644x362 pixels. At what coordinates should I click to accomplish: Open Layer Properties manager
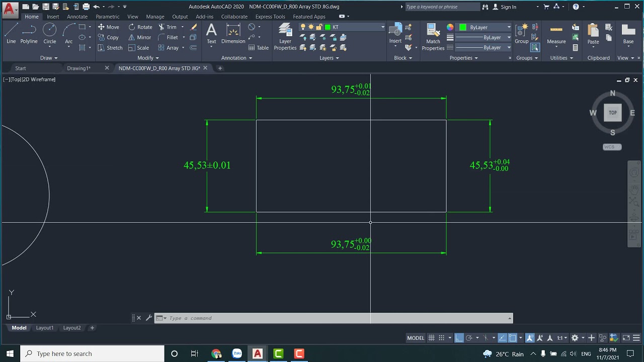[285, 37]
